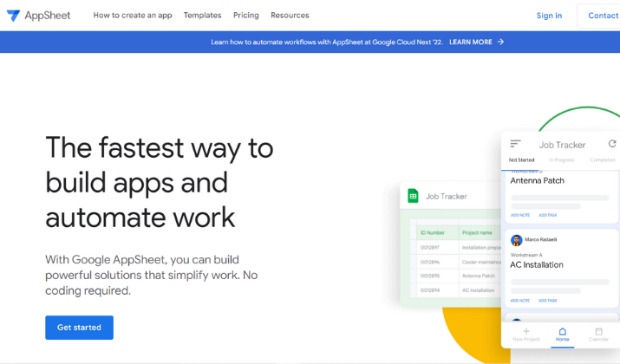The image size is (620, 364).
Task: Click ADD TASK on the Antenna Patch card
Action: coord(548,215)
